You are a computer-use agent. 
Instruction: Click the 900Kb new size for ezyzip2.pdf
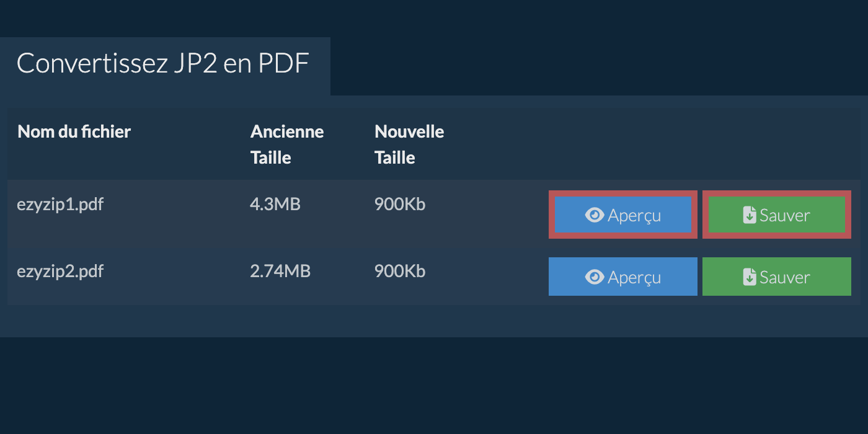(400, 271)
